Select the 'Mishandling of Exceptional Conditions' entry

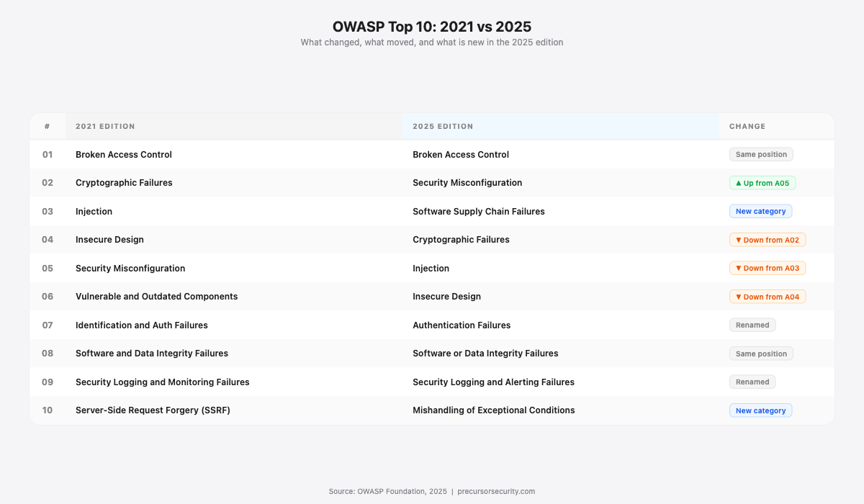click(x=493, y=410)
